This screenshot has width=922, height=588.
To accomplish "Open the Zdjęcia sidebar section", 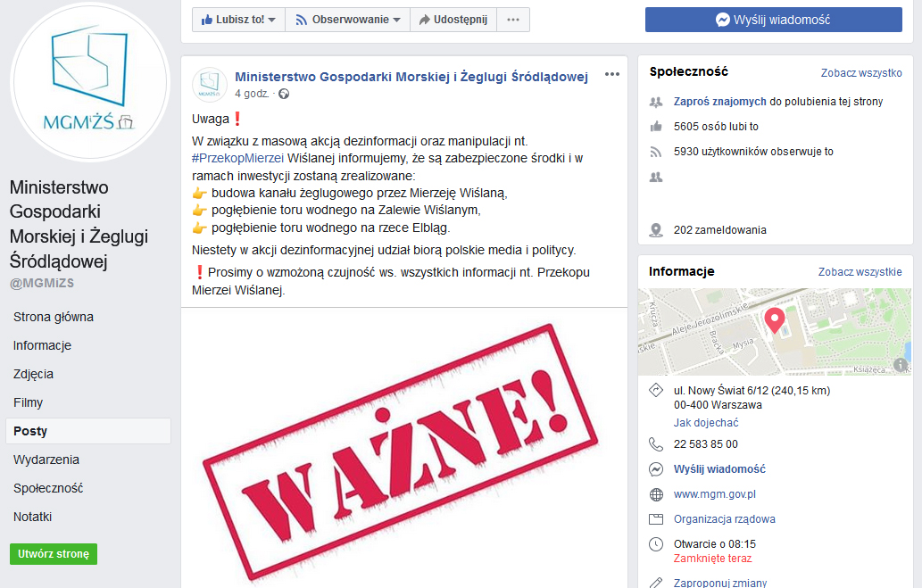I will 34,374.
